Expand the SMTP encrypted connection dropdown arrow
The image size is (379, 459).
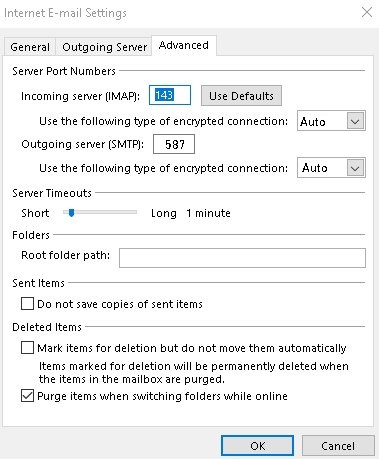coord(355,168)
